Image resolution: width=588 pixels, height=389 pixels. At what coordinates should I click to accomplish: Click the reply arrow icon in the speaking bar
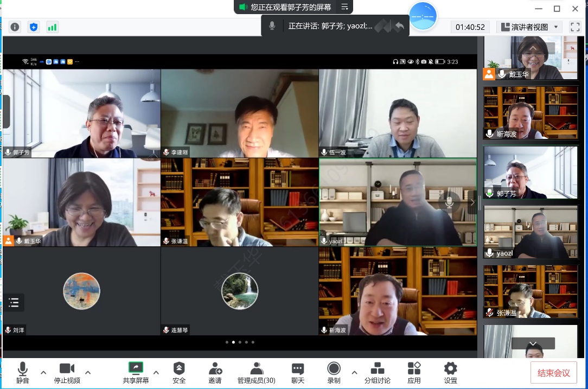click(400, 26)
